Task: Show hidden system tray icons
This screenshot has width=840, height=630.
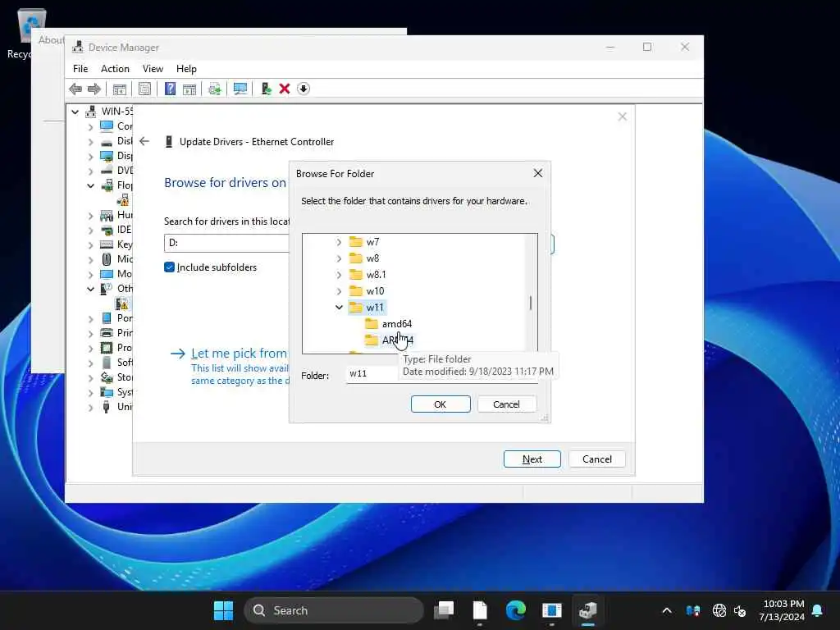Action: coord(667,610)
